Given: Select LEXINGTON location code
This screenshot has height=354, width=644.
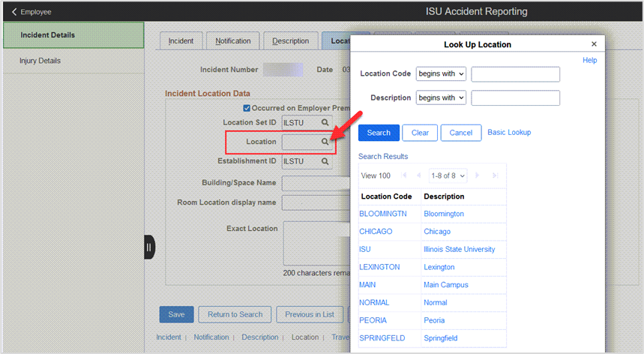Looking at the screenshot, I should (379, 267).
